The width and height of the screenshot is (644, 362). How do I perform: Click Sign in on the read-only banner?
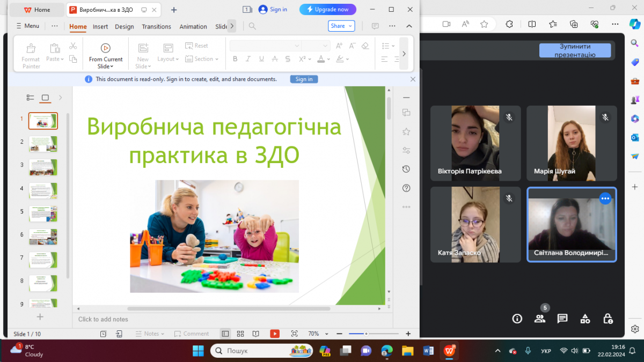[x=304, y=79]
